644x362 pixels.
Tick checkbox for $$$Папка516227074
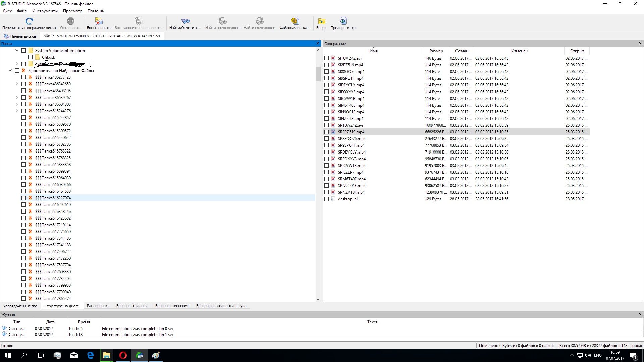(23, 198)
